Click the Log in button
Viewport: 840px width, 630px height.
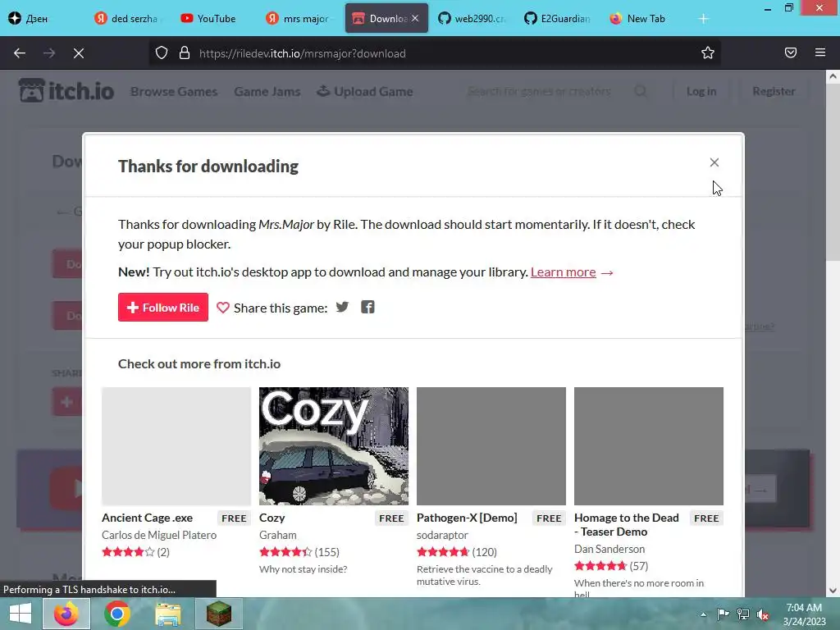point(701,92)
